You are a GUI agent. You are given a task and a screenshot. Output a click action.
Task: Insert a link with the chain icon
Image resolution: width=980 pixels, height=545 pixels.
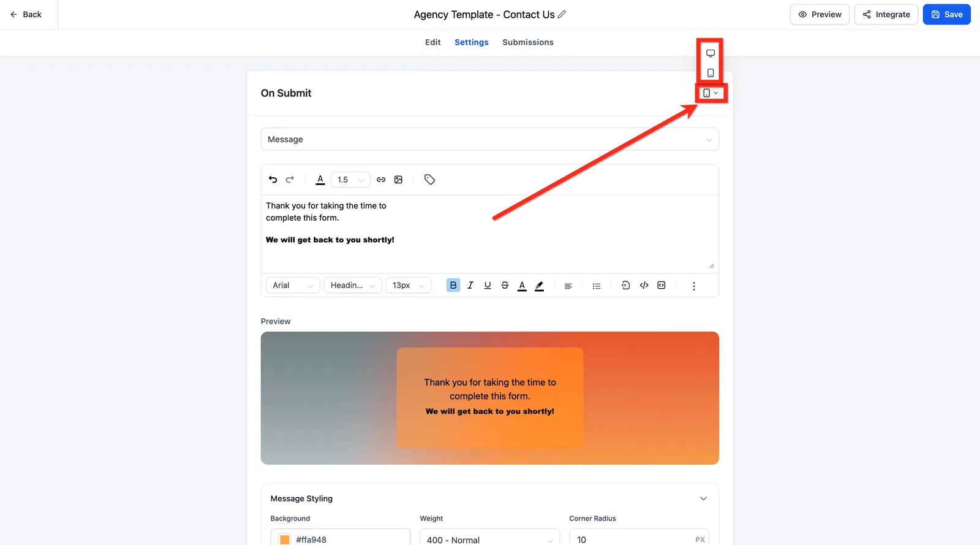click(x=381, y=180)
